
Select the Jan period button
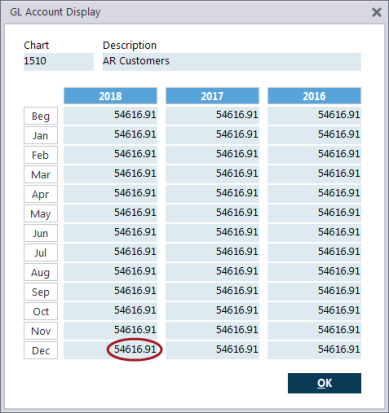click(41, 135)
